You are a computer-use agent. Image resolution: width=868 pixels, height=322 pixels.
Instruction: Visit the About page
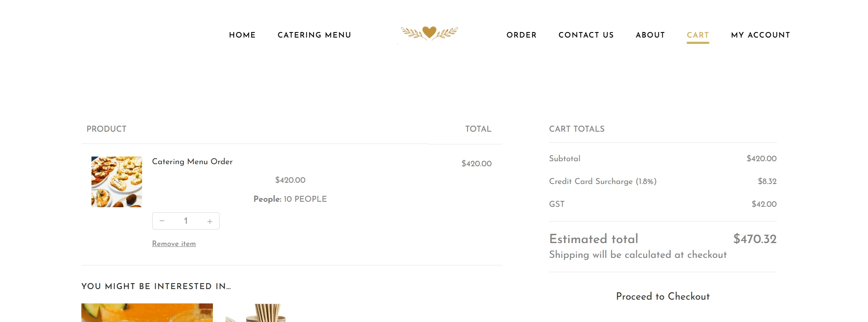(650, 35)
